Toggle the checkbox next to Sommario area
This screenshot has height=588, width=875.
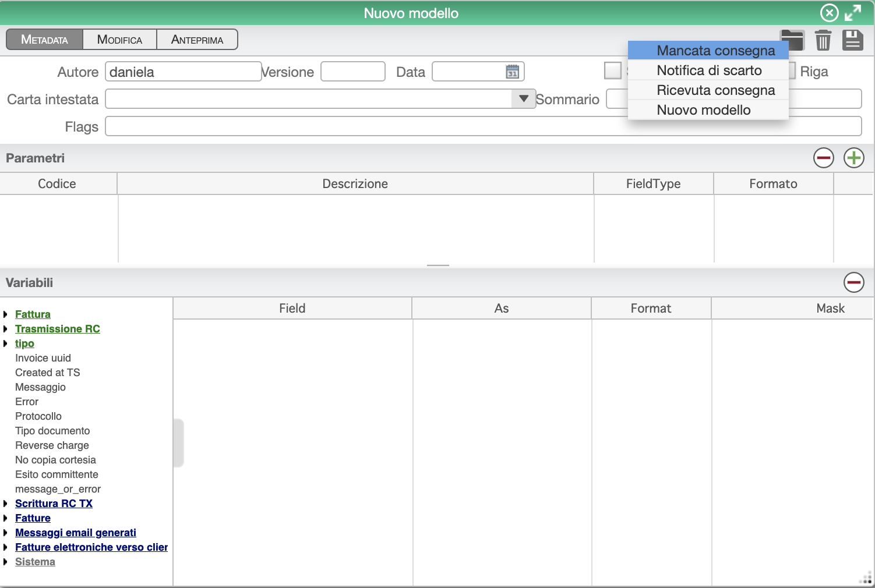(x=613, y=70)
